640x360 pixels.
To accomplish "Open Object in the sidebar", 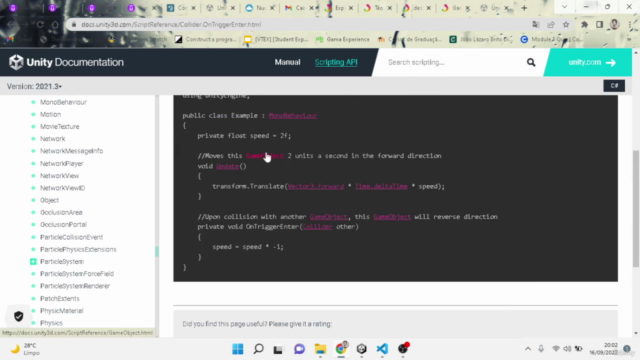I will pos(49,200).
